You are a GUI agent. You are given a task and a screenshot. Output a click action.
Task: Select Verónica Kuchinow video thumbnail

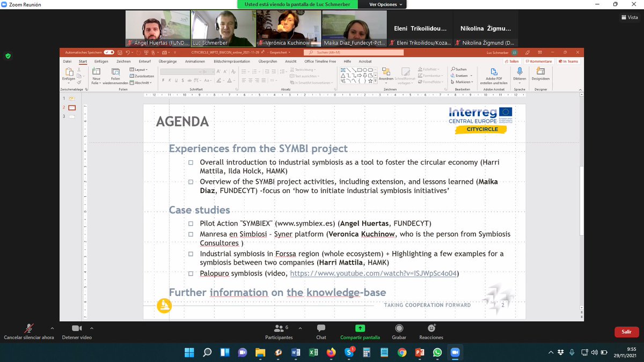point(288,29)
